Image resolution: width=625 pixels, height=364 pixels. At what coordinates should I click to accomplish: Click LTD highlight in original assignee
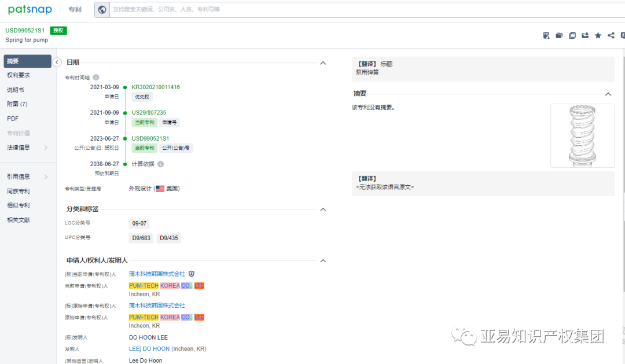pyautogui.click(x=199, y=317)
